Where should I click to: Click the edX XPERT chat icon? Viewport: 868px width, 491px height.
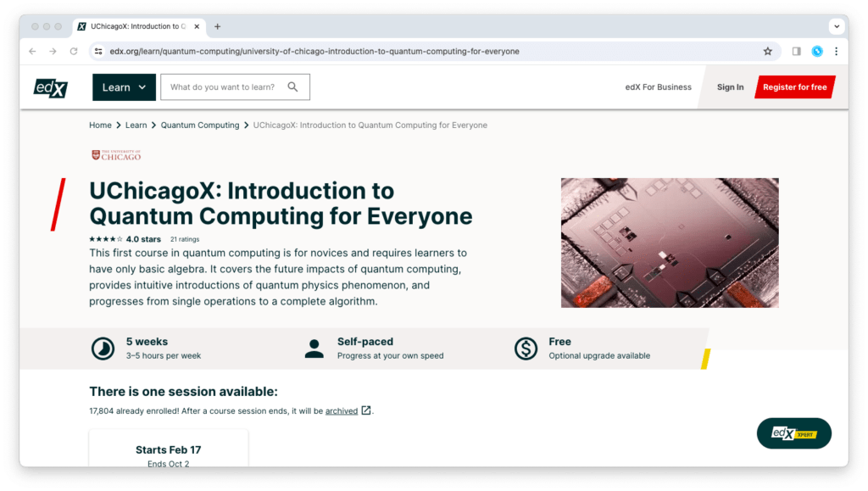793,432
